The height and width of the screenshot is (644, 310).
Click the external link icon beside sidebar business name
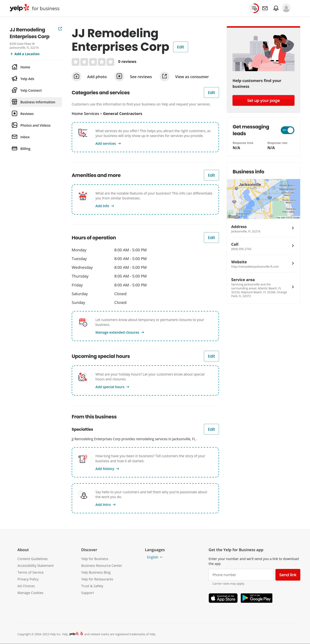[60, 29]
